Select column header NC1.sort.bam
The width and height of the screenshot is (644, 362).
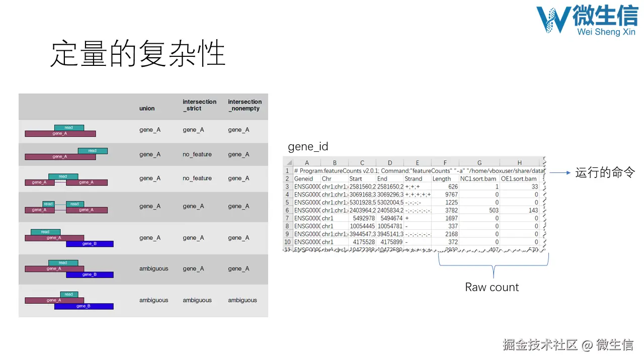(x=478, y=178)
